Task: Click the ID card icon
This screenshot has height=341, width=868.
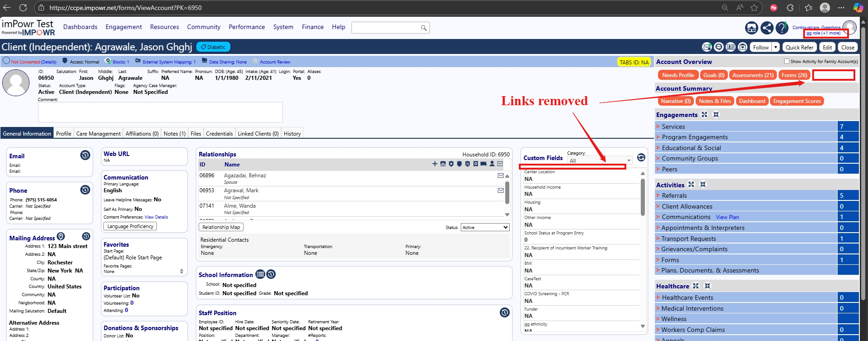Action: click(x=731, y=47)
